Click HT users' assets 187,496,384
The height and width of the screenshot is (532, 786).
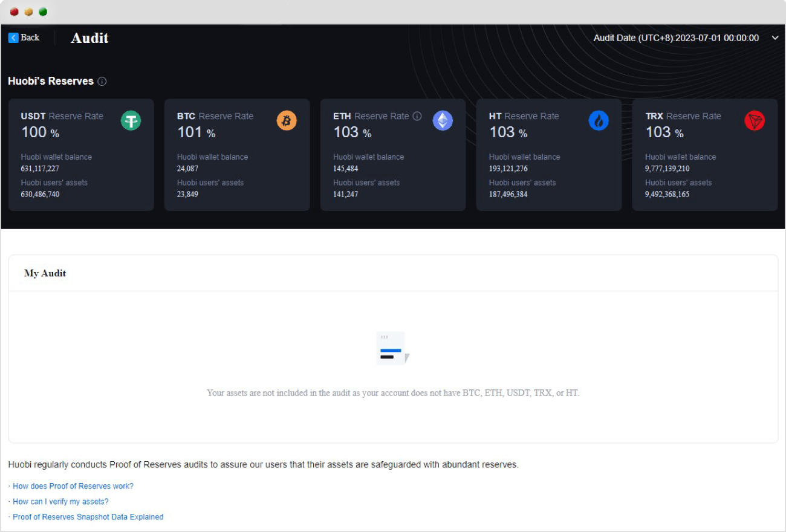(x=508, y=195)
